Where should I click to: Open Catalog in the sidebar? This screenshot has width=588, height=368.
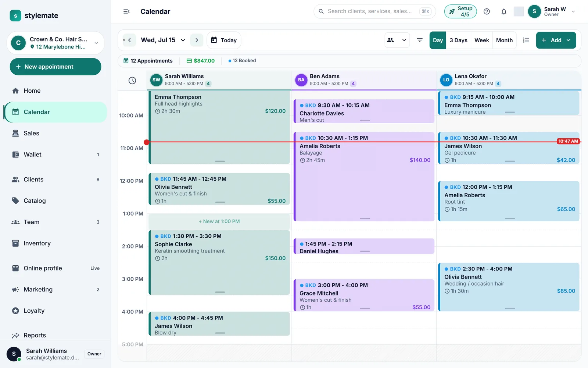[x=55, y=201]
